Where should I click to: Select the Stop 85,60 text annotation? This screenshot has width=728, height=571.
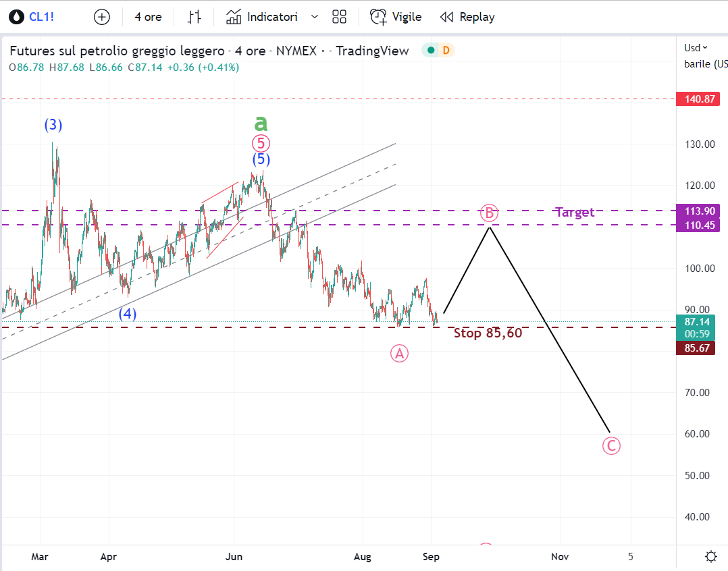(x=488, y=333)
